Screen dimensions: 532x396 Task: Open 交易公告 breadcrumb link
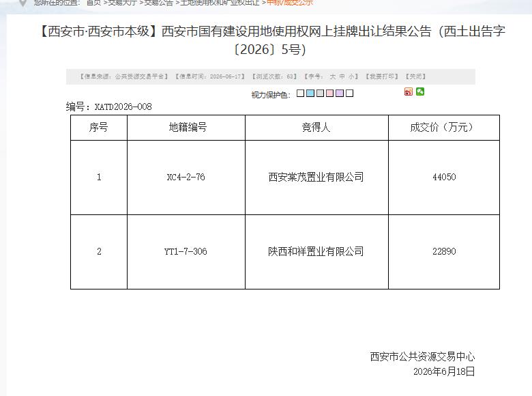(x=158, y=3)
